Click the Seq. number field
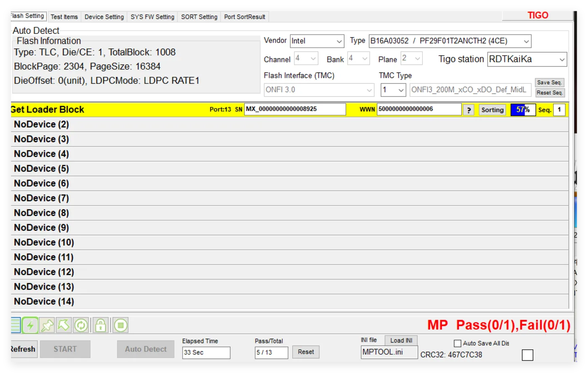Image resolution: width=588 pixels, height=373 pixels. click(559, 110)
